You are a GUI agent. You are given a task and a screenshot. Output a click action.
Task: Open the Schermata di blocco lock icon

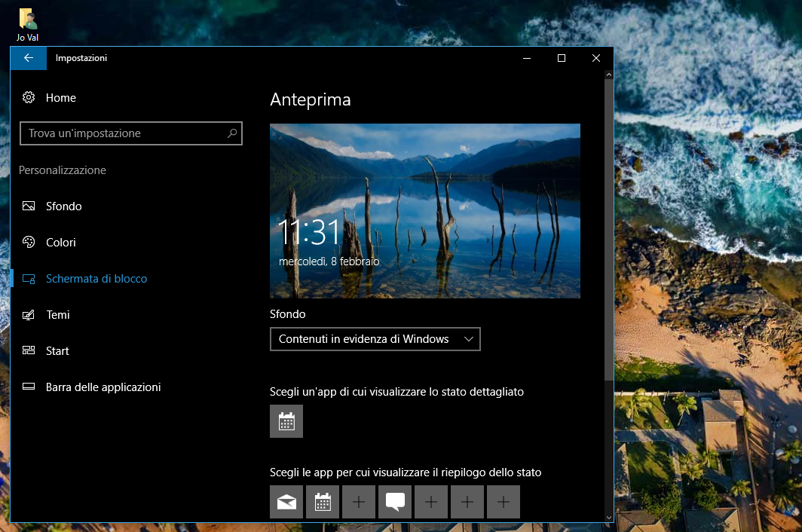point(28,278)
